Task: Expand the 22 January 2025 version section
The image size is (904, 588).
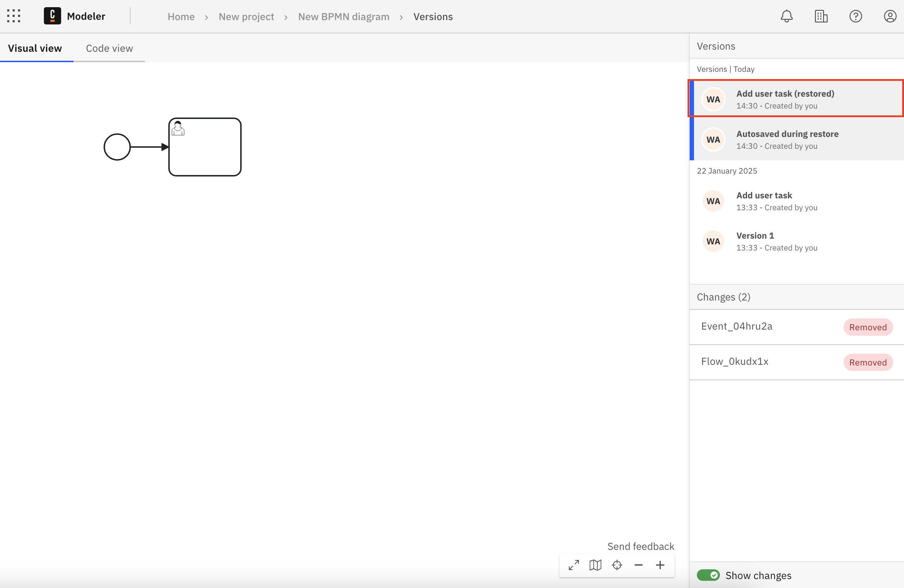Action: point(727,170)
